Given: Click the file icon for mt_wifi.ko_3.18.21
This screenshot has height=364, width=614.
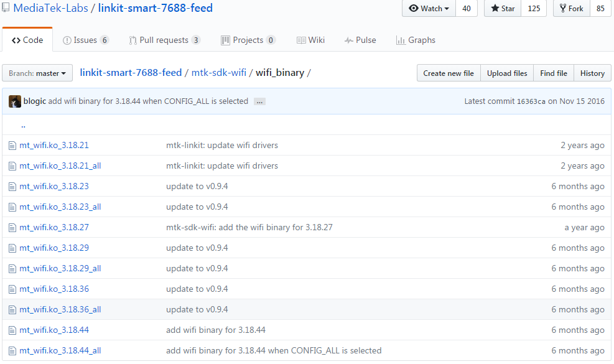Looking at the screenshot, I should point(12,146).
